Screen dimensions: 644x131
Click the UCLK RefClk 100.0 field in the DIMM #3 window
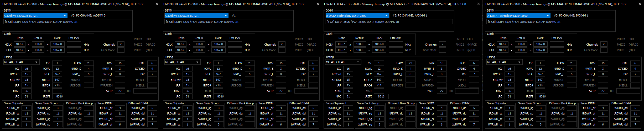point(521,50)
